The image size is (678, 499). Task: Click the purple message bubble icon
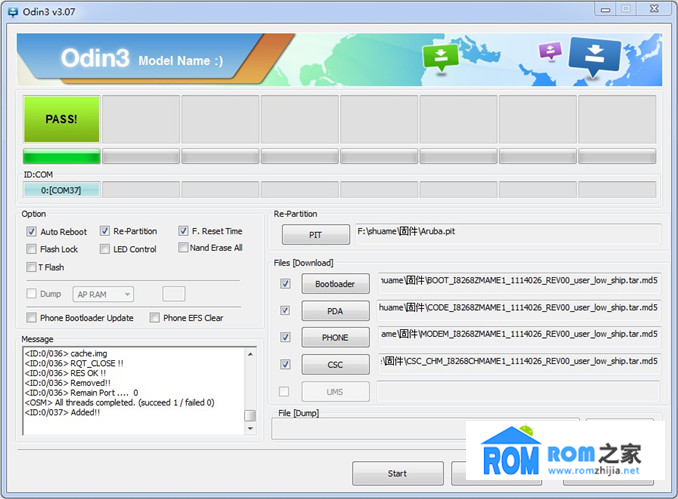549,50
